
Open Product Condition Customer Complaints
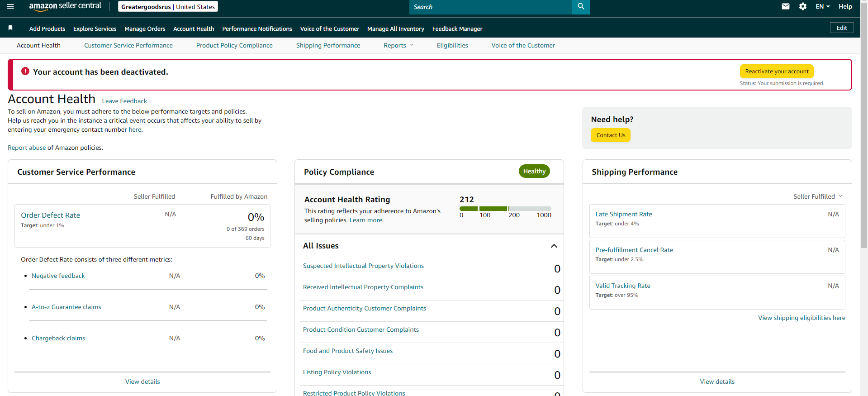click(x=361, y=329)
